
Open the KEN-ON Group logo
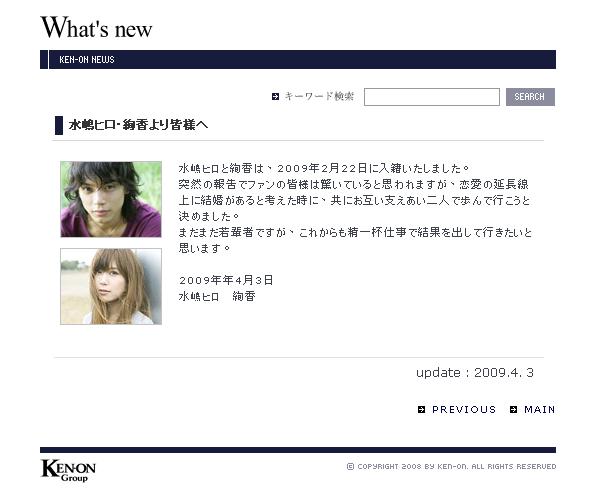pos(68,470)
